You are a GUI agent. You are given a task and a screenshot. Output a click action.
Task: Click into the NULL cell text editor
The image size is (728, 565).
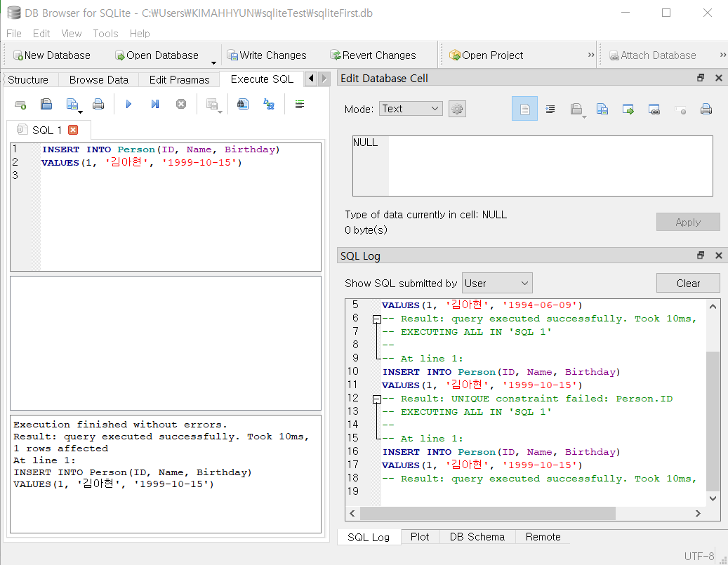(533, 166)
